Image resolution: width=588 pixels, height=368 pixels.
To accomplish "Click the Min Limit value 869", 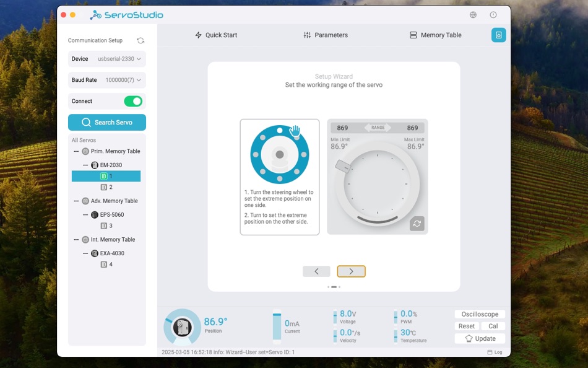I will click(342, 128).
